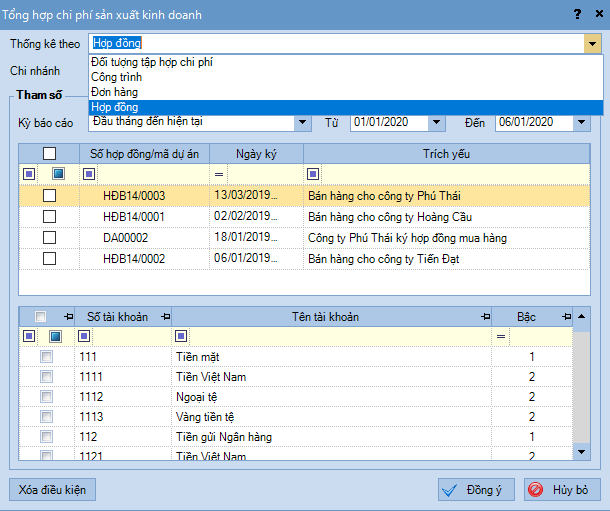
Task: Tick checkbox for contract HĐB14/0003
Action: point(49,196)
